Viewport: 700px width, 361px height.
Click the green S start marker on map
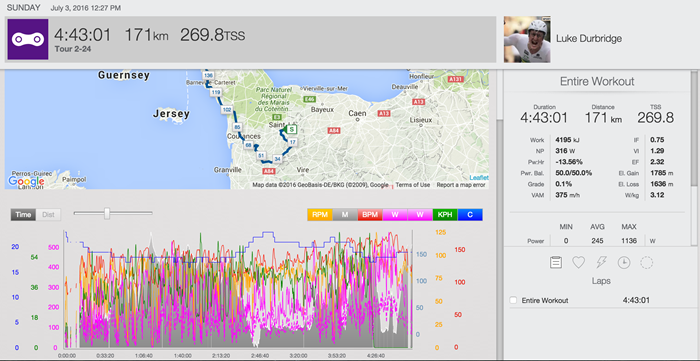click(292, 129)
